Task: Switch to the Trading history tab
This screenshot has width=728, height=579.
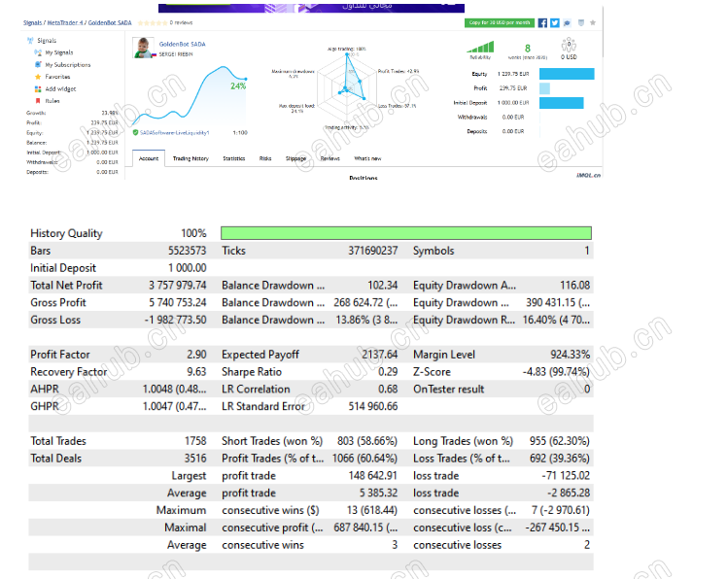Action: (191, 158)
